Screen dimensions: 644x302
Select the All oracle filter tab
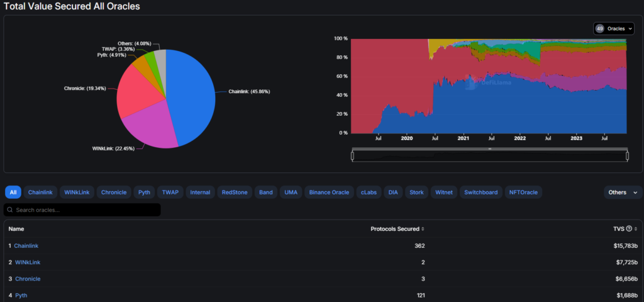point(13,193)
